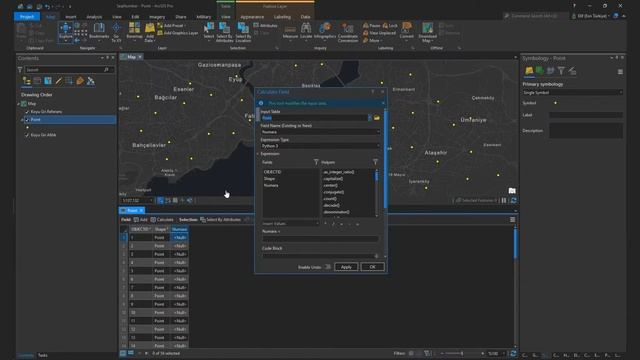640x360 pixels.
Task: Switch to the Analysis ribbon tab
Action: click(94, 17)
